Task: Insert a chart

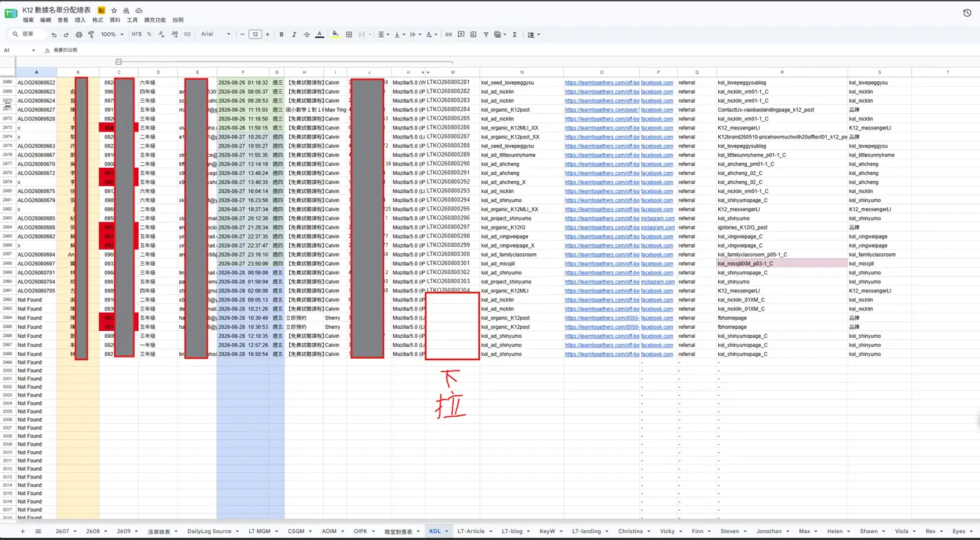Action: [x=473, y=34]
